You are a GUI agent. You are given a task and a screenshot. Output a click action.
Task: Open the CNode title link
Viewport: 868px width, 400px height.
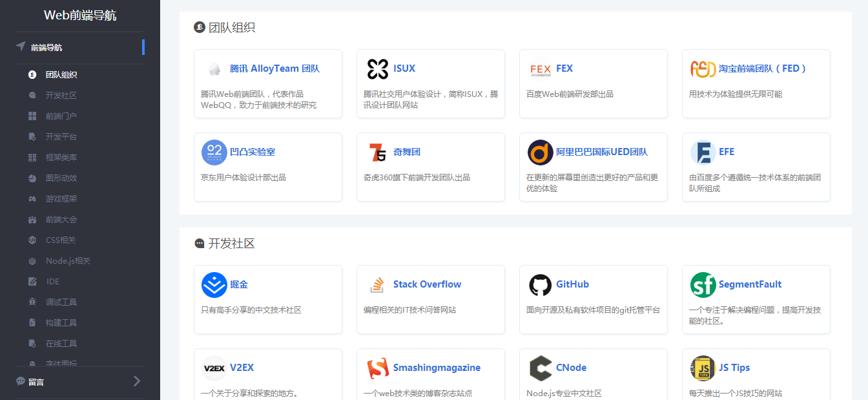(x=571, y=368)
